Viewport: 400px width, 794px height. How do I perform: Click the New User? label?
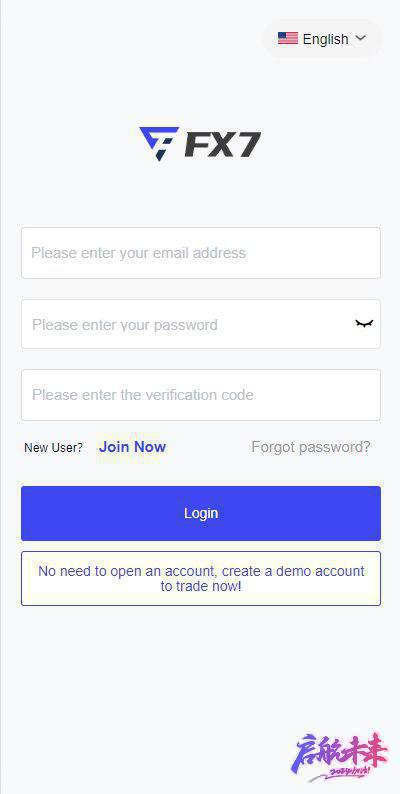54,448
